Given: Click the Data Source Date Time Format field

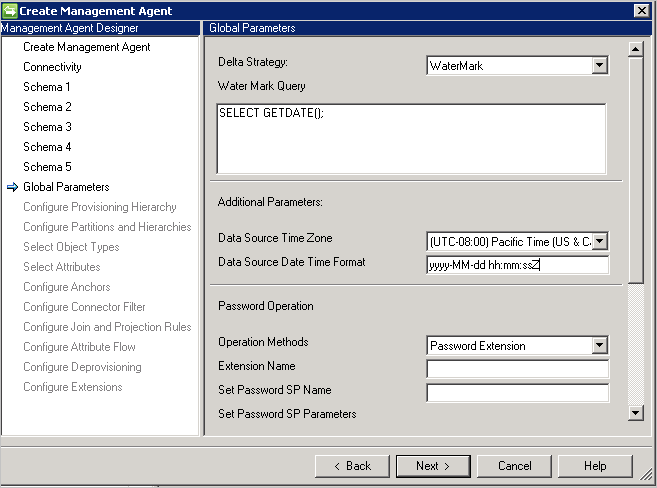Looking at the screenshot, I should (x=517, y=265).
